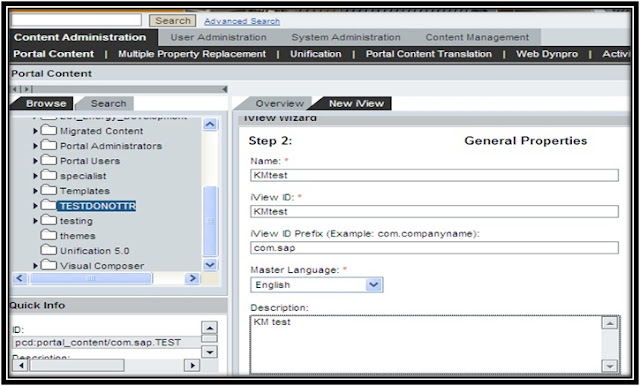640x386 pixels.
Task: Click TESTDONOTTR folder icon
Action: tap(49, 205)
